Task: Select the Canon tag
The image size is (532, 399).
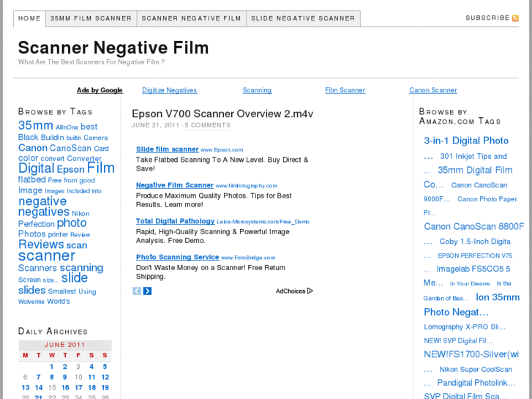Action: click(33, 148)
